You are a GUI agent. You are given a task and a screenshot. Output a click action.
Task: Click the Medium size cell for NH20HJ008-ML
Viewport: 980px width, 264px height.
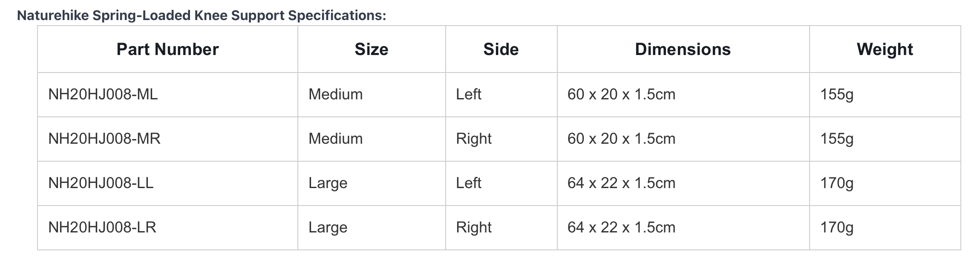click(372, 95)
